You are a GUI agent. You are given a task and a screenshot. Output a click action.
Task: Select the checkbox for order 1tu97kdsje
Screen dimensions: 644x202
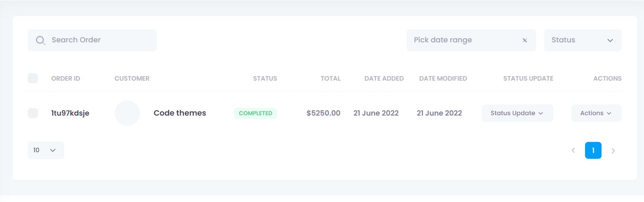[x=33, y=113]
